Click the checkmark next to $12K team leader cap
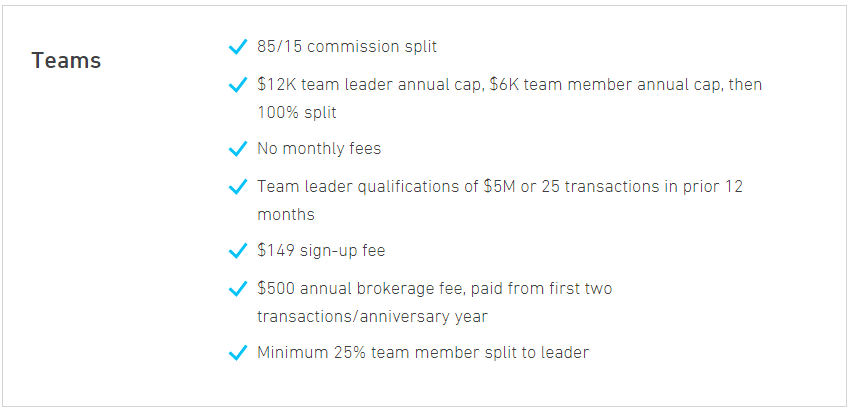 (238, 85)
